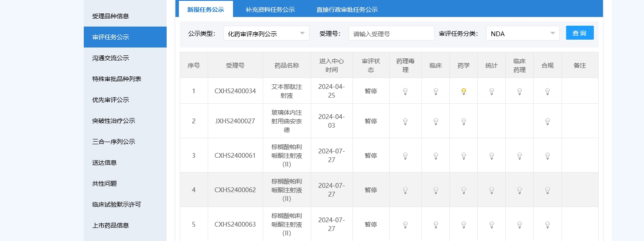The image size is (644, 241).
Task: Click the 合规 bulb in row JXHS2400027
Action: pyautogui.click(x=548, y=122)
